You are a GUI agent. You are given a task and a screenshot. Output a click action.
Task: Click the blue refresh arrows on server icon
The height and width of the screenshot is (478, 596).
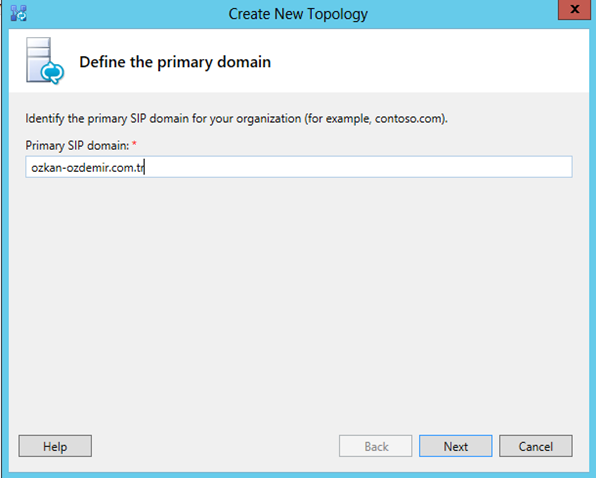pyautogui.click(x=52, y=73)
